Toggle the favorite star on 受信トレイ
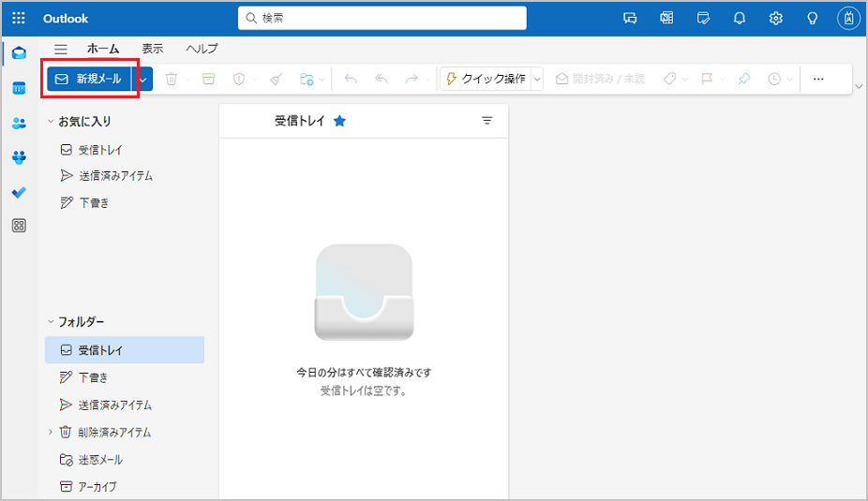Viewport: 868px width, 501px height. 339,121
